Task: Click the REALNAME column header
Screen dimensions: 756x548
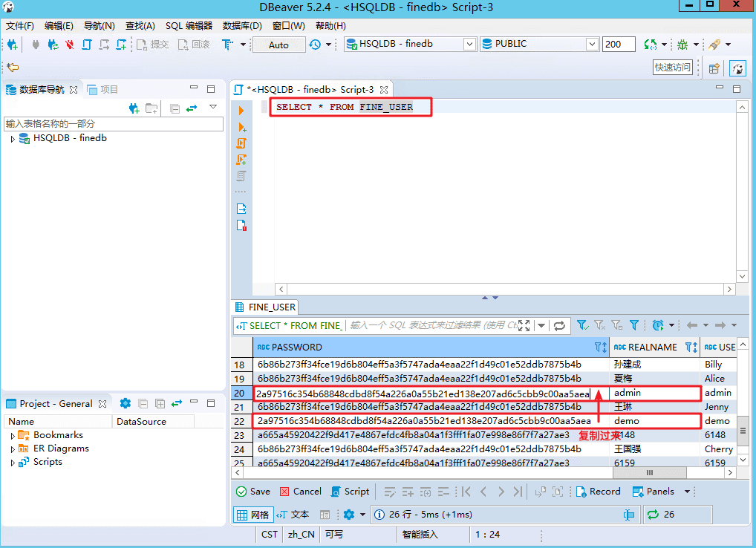Action: [x=654, y=347]
